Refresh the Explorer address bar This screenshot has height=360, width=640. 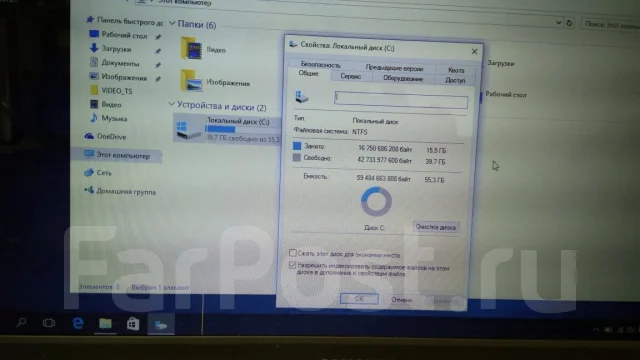point(569,23)
